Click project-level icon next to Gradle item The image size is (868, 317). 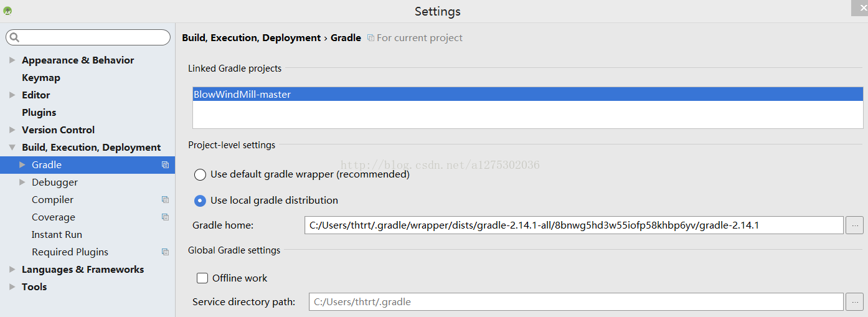(x=165, y=165)
